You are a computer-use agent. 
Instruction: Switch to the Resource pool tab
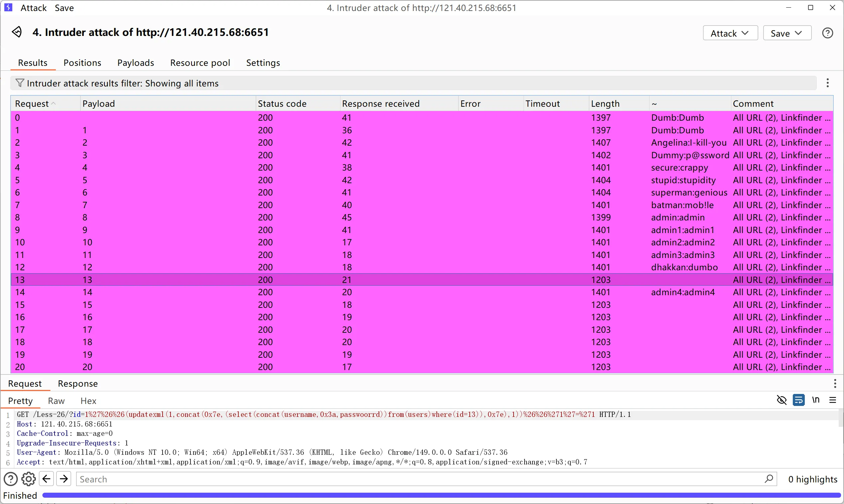pos(200,63)
